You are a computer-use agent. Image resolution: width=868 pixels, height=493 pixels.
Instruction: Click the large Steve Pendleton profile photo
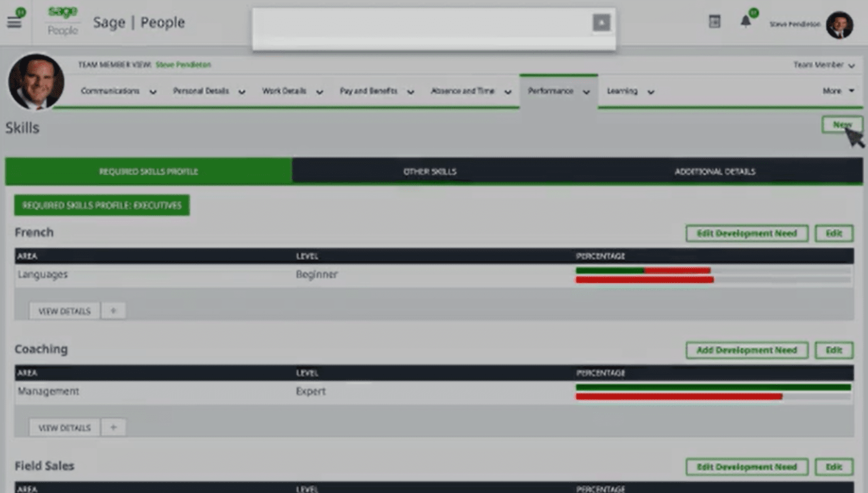(36, 82)
